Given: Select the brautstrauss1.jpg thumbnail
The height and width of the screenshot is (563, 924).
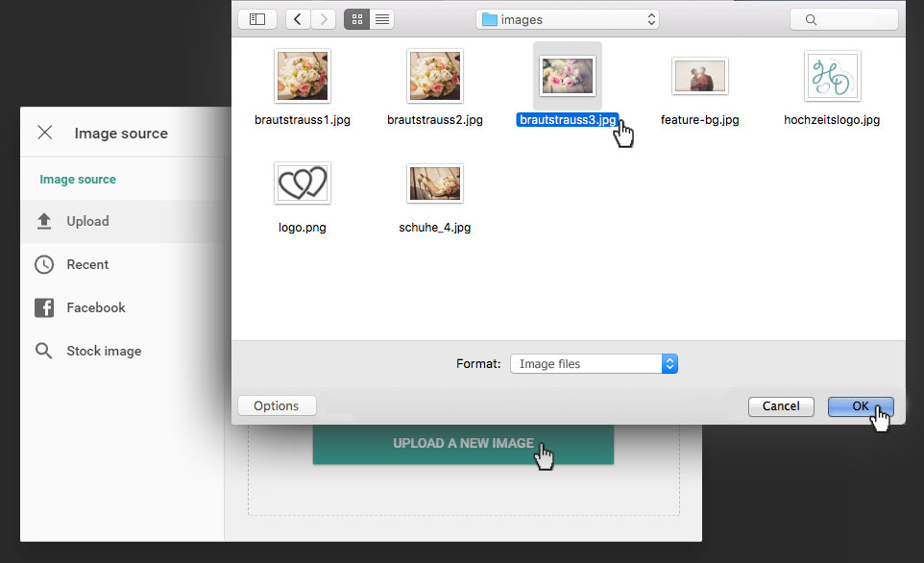Looking at the screenshot, I should (303, 76).
